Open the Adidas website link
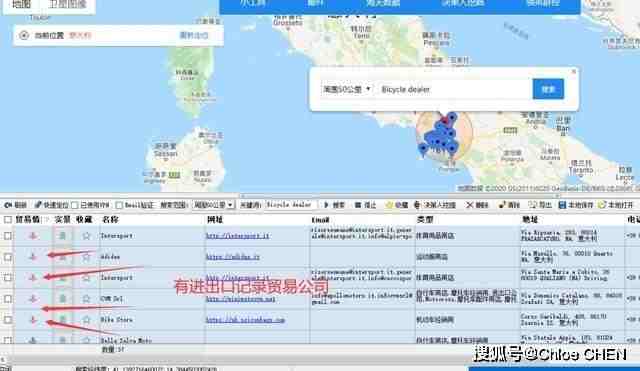 [233, 257]
